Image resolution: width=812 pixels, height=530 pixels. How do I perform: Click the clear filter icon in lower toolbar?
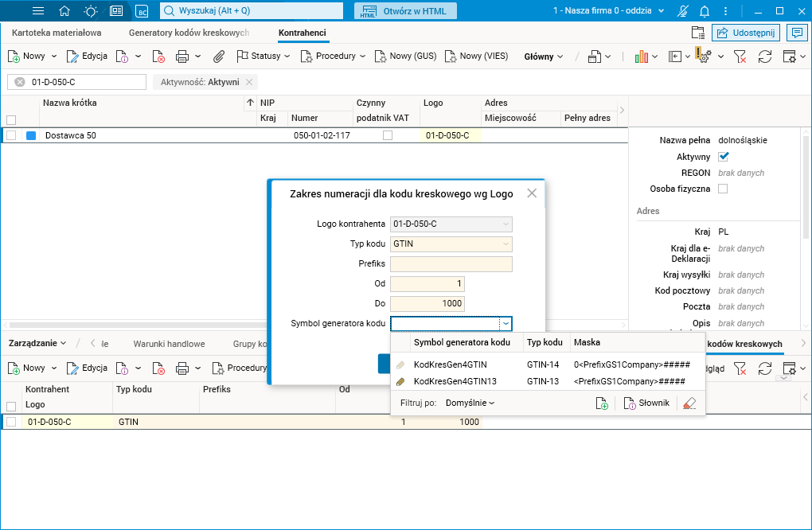pyautogui.click(x=740, y=368)
